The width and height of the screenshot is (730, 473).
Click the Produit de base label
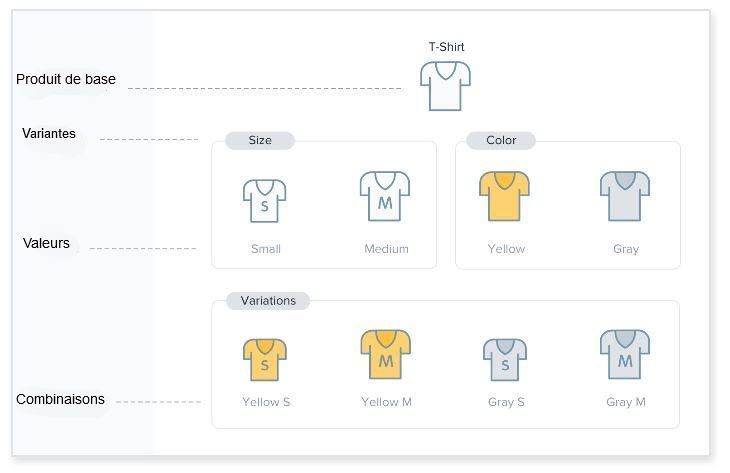(66, 79)
